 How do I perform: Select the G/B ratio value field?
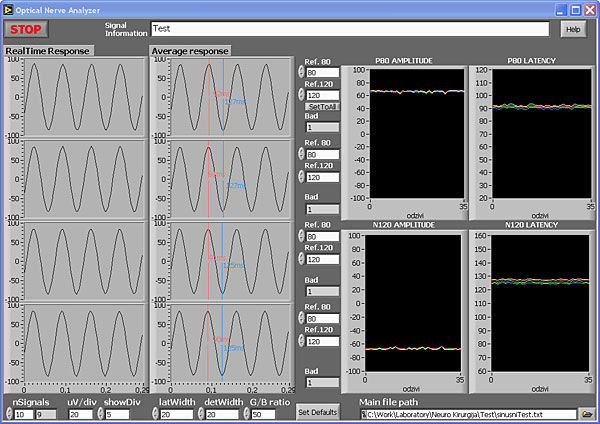[x=263, y=414]
